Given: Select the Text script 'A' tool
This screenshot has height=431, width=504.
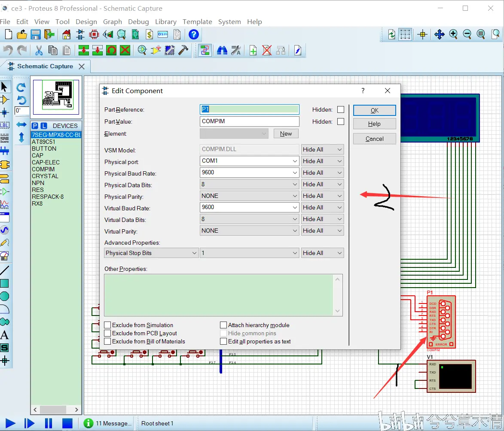Looking at the screenshot, I should (x=4, y=335).
